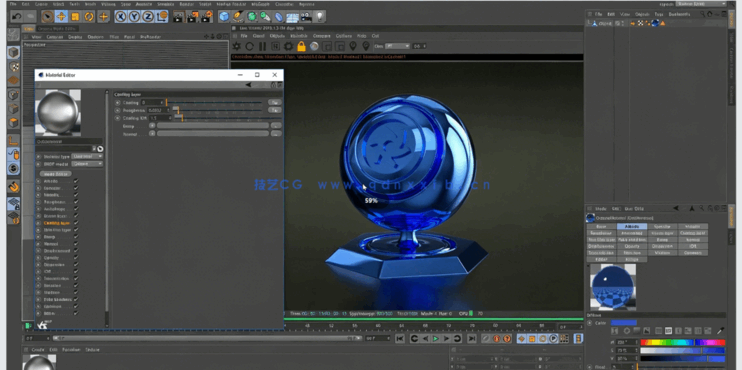Click Roughness Texture button

[x=274, y=110]
